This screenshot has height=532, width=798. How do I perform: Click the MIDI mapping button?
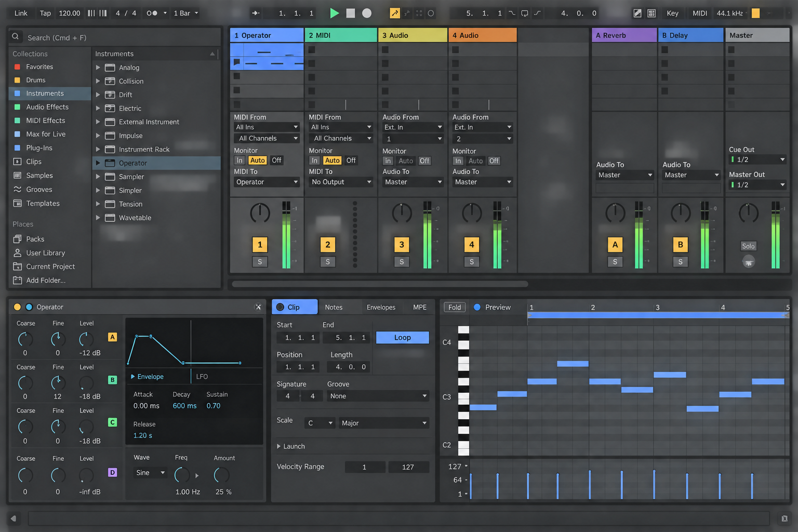click(700, 13)
